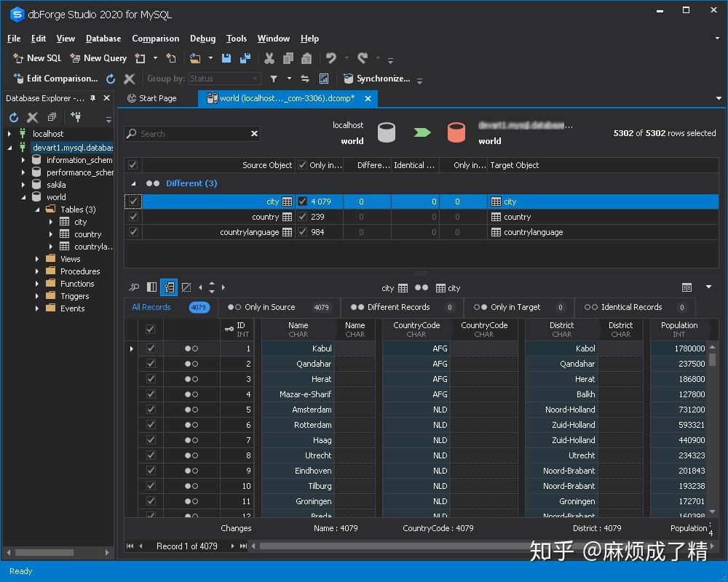
Task: Apply a filter using the funnel icon
Action: [274, 78]
